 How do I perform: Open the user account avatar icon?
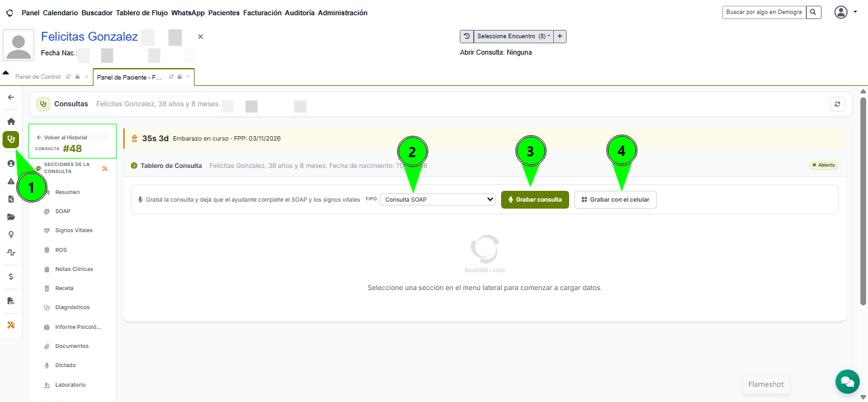[841, 12]
